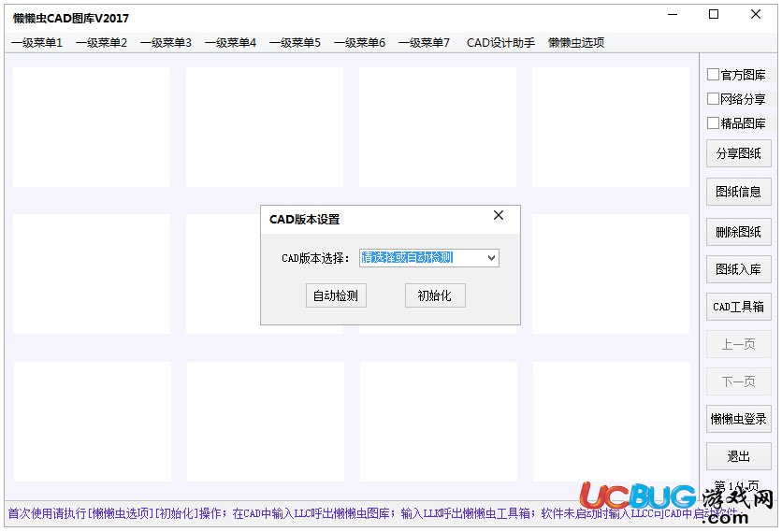Open the 一级菜单7 menu
Image resolution: width=782 pixels, height=532 pixels.
[x=424, y=43]
